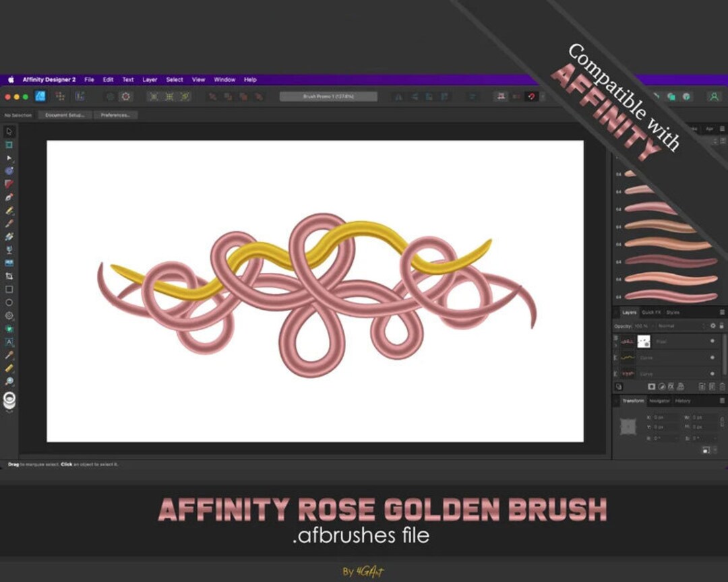
Task: Toggle visibility of the pink Curve layer
Action: [712, 373]
